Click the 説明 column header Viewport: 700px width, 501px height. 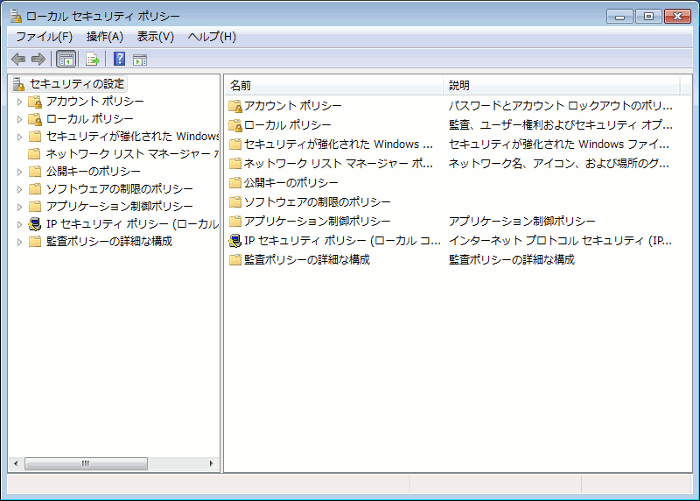pyautogui.click(x=560, y=85)
